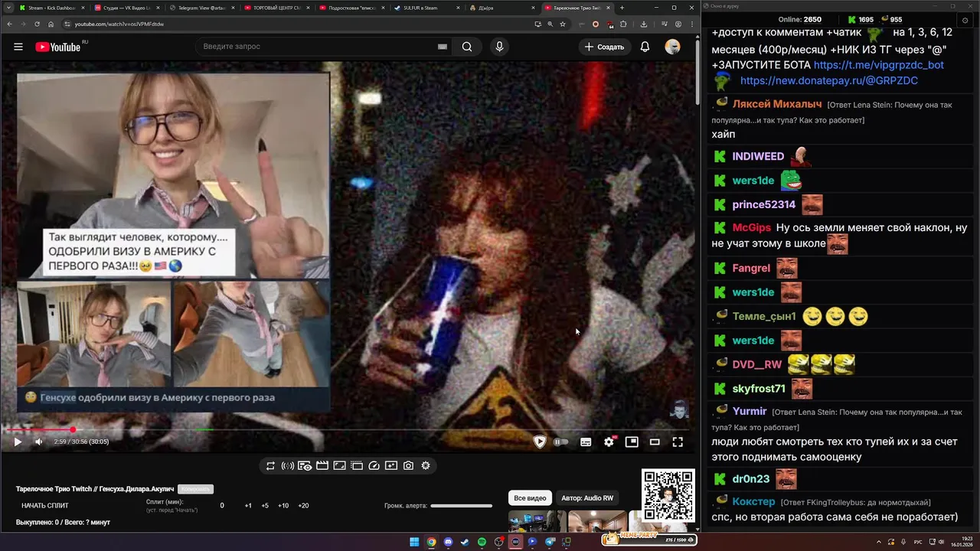Select the 'Все видео' chip
Viewport: 980px width, 551px height.
coord(530,498)
